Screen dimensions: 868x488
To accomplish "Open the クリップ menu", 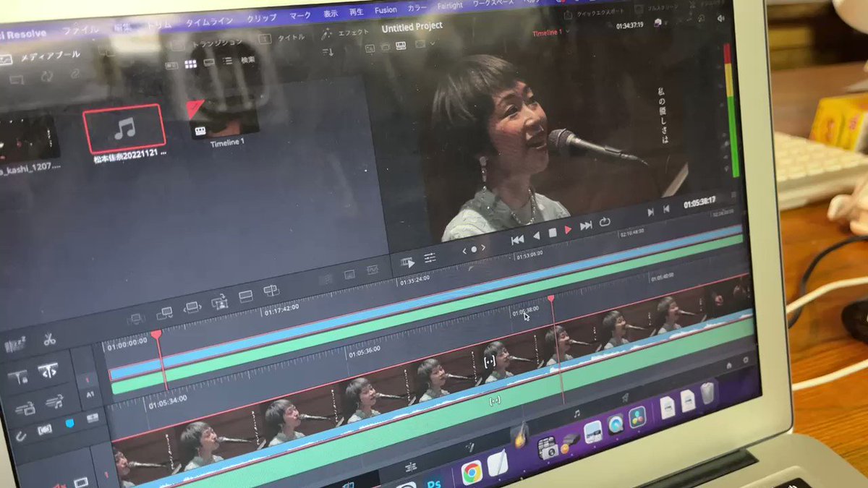I will tap(261, 19).
